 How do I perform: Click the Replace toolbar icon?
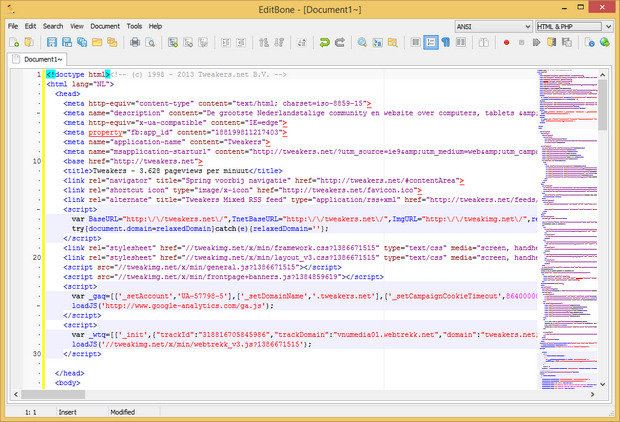378,42
